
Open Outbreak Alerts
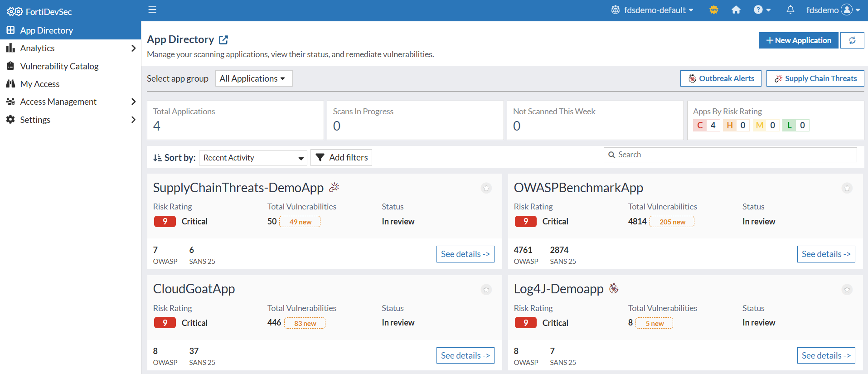coord(721,78)
